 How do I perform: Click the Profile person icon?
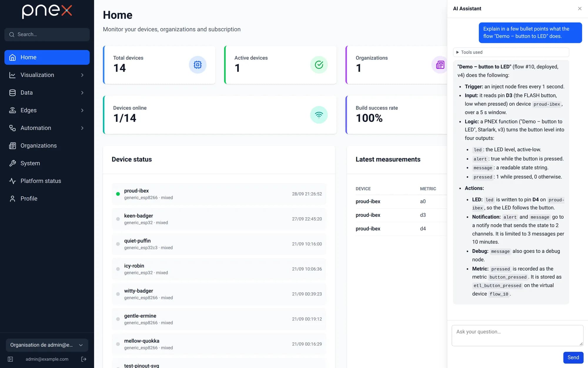[12, 199]
